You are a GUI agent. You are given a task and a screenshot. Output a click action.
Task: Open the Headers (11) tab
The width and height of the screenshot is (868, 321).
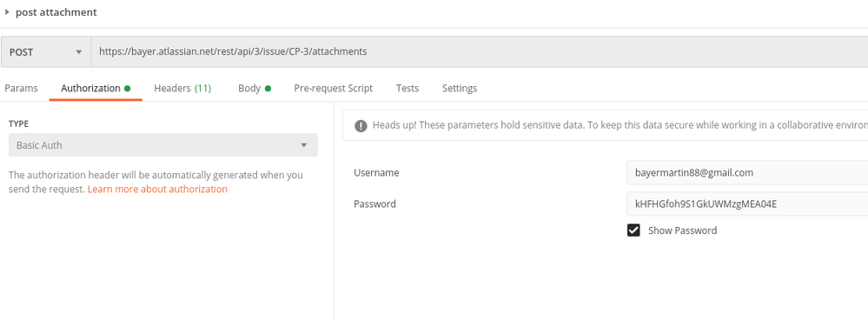pyautogui.click(x=182, y=88)
